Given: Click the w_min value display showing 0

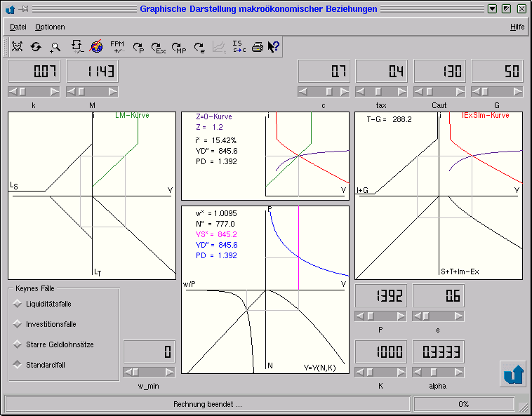Looking at the screenshot, I should pyautogui.click(x=149, y=351).
